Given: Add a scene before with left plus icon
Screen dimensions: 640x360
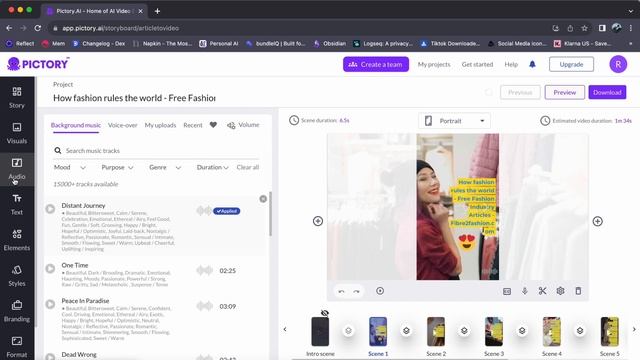Looking at the screenshot, I should tap(318, 221).
